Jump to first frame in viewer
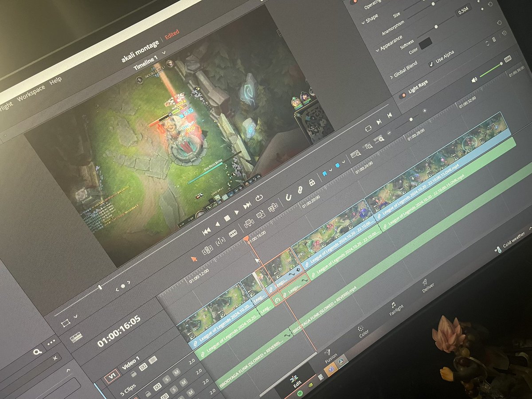 tap(206, 232)
